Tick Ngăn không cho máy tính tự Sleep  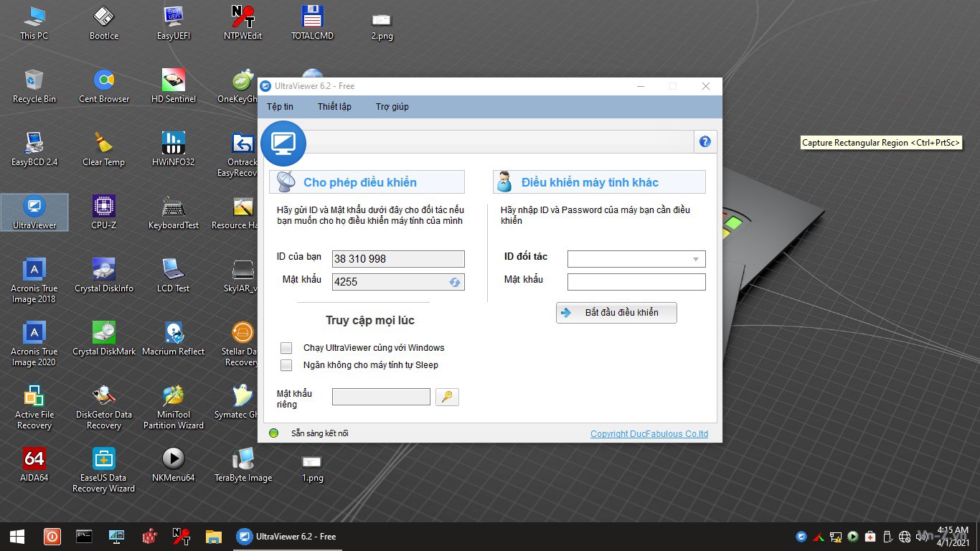click(286, 365)
